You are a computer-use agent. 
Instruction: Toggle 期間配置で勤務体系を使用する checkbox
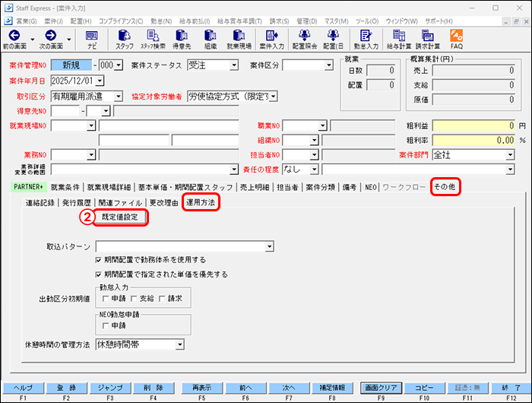(98, 260)
